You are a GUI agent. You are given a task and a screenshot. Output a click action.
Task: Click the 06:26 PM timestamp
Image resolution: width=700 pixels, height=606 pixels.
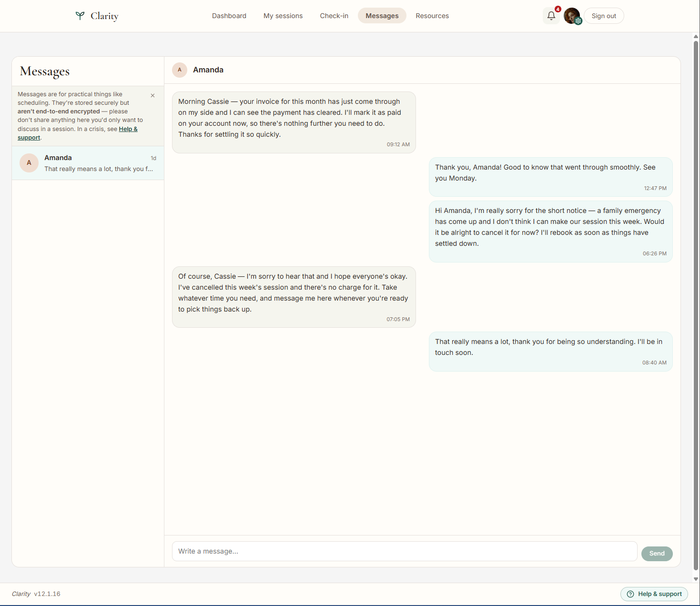[x=655, y=253]
